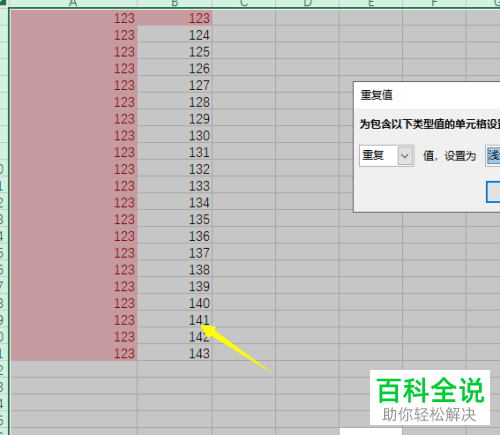Click column A cell beside 143

[74, 353]
